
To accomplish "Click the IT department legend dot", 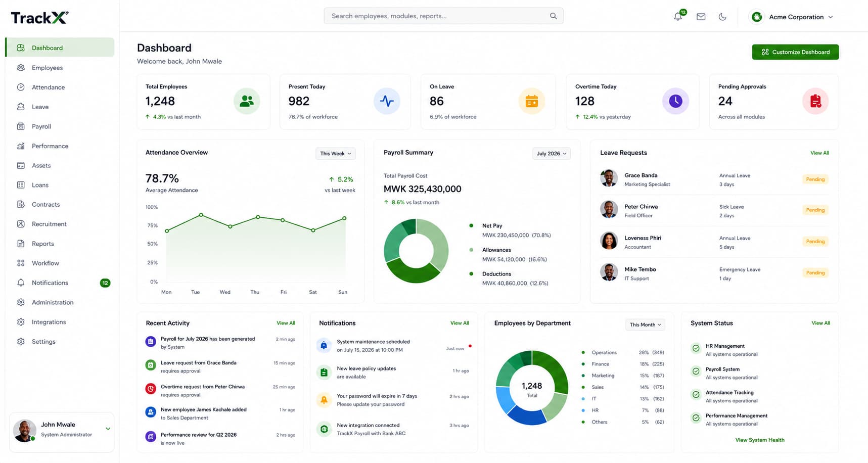I will (583, 399).
